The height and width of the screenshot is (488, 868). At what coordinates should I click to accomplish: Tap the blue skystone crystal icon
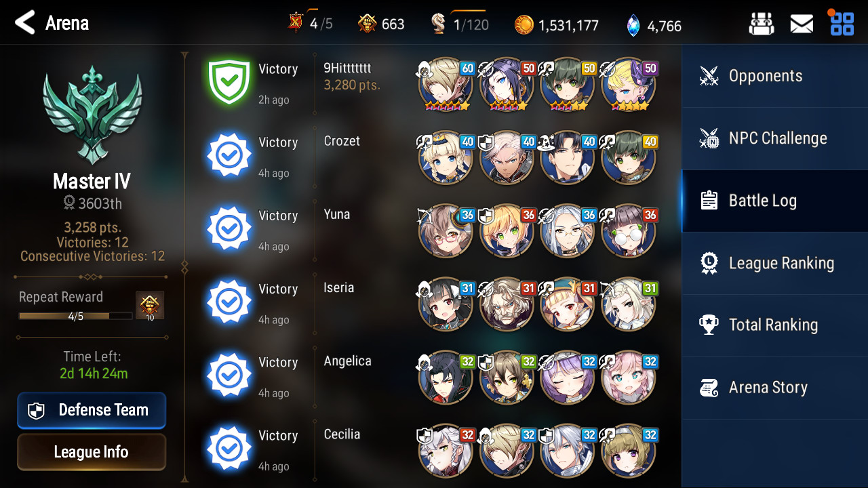click(633, 26)
